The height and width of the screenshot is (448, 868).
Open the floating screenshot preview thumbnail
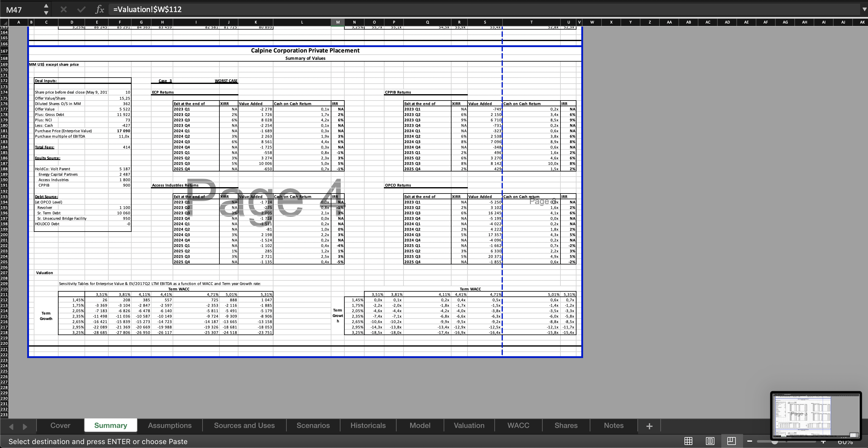click(816, 416)
